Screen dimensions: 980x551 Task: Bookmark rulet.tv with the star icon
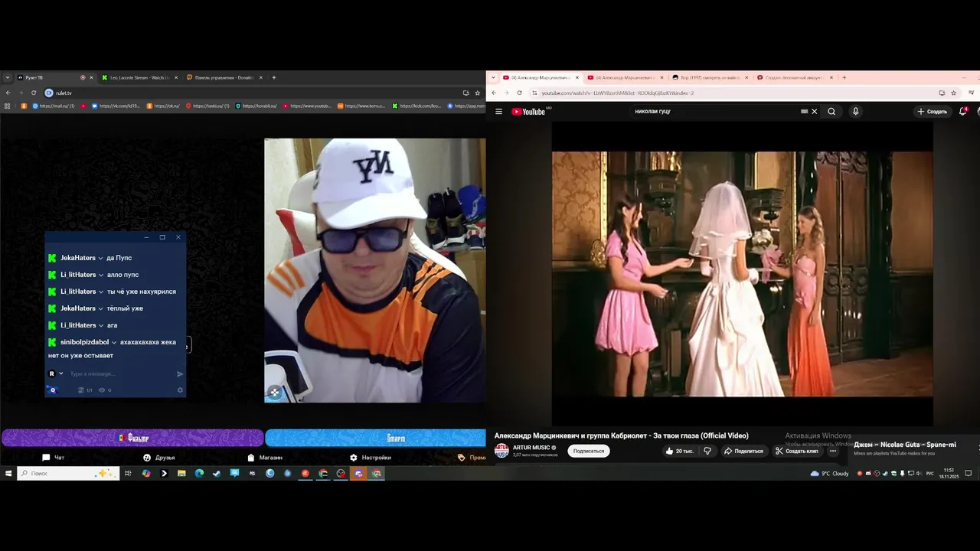tap(477, 93)
